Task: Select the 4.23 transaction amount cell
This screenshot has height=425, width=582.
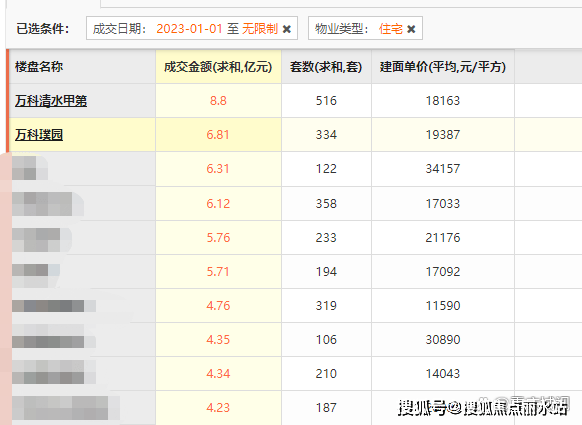Action: coord(218,408)
